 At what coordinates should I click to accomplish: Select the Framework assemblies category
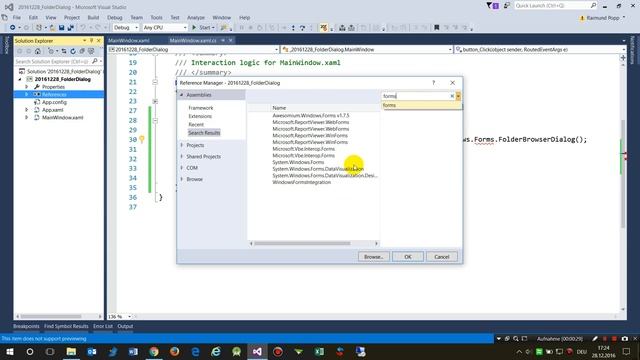(x=201, y=108)
